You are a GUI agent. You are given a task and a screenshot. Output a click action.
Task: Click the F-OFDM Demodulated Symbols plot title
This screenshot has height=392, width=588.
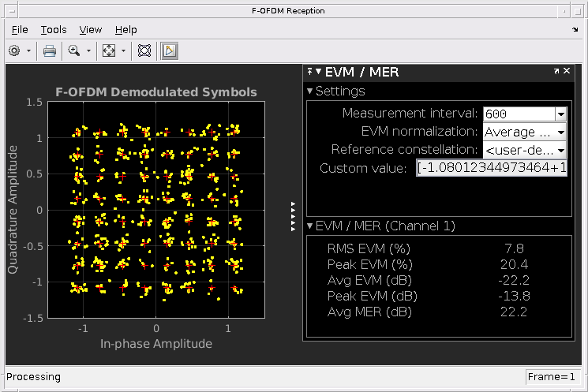point(156,91)
